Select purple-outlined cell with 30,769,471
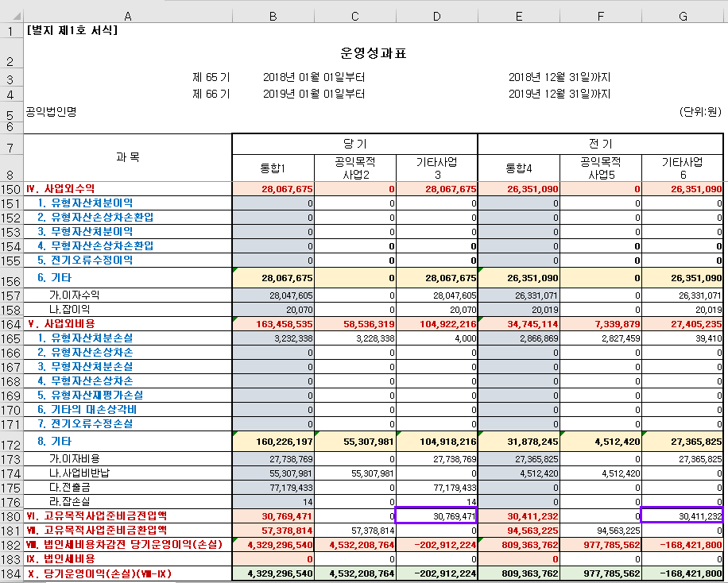This screenshot has width=728, height=583. point(436,515)
